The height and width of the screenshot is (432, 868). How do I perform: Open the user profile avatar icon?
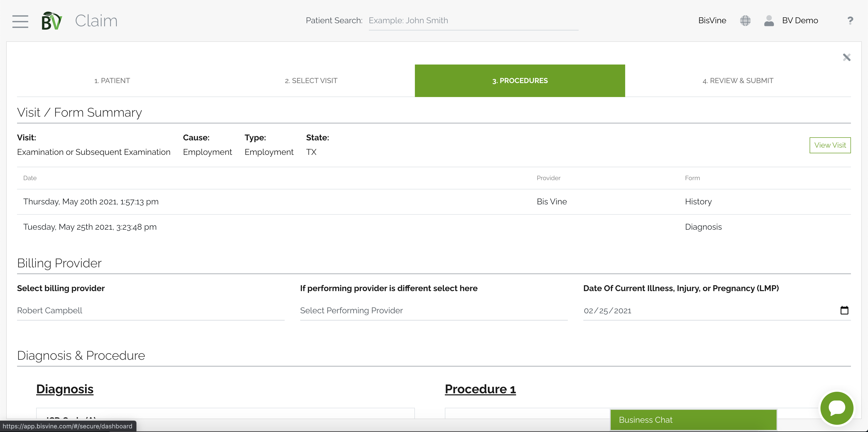click(x=769, y=21)
